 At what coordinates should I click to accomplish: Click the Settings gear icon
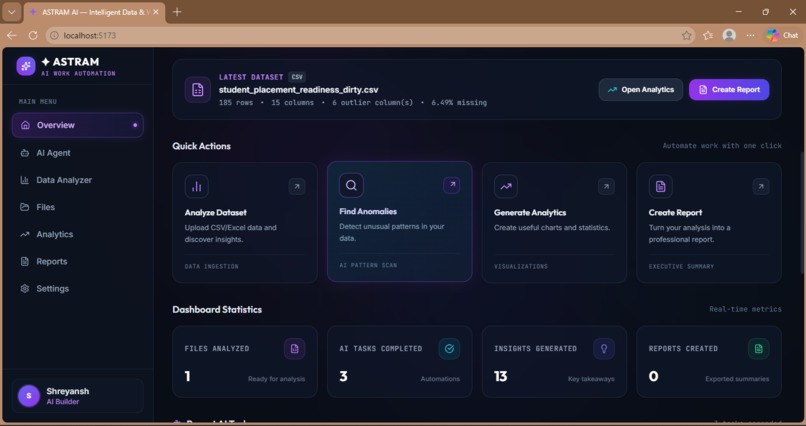[25, 289]
